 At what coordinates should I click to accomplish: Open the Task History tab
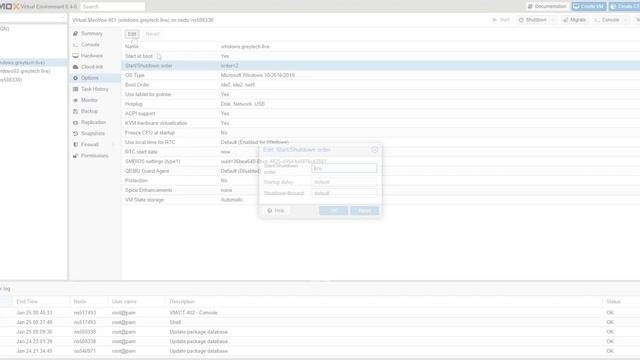95,89
